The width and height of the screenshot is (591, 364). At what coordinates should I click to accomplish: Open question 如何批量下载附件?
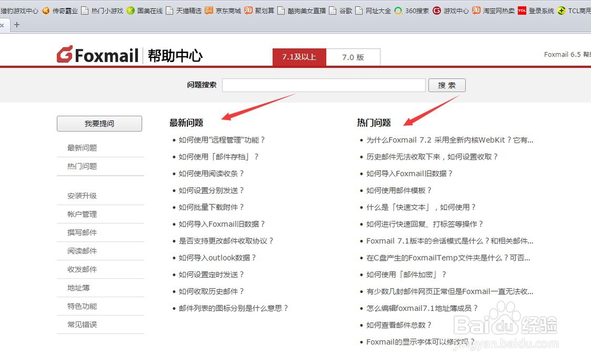tap(211, 207)
